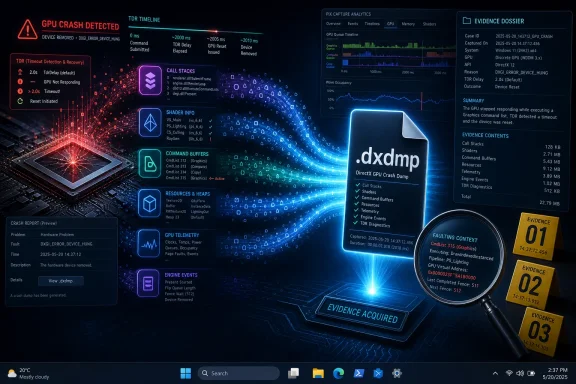Open Settings gear on the taskbar
Viewport: 576px width, 384px height.
click(397, 373)
